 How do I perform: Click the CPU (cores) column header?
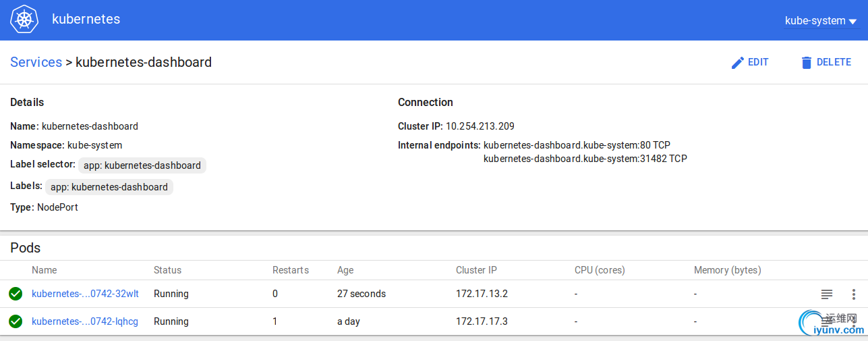(x=600, y=270)
